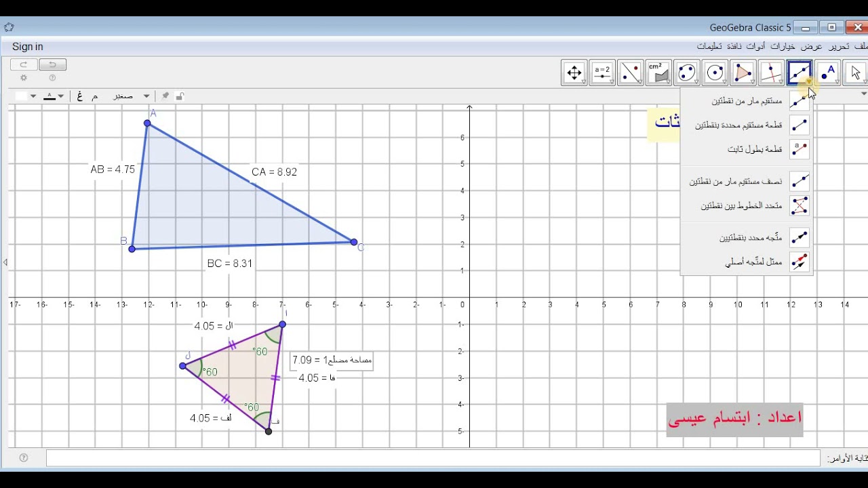
Task: Open the تحرير (Edit) menu
Action: tap(839, 46)
